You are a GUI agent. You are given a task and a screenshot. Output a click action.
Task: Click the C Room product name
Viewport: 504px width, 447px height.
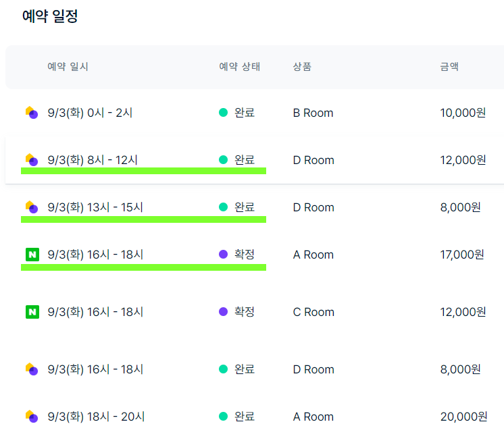coord(313,312)
